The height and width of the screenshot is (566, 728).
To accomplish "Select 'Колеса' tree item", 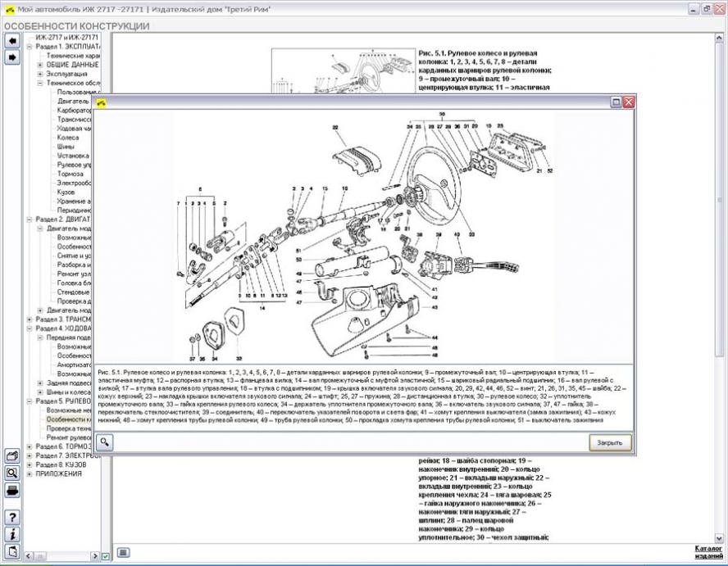I will pyautogui.click(x=68, y=138).
